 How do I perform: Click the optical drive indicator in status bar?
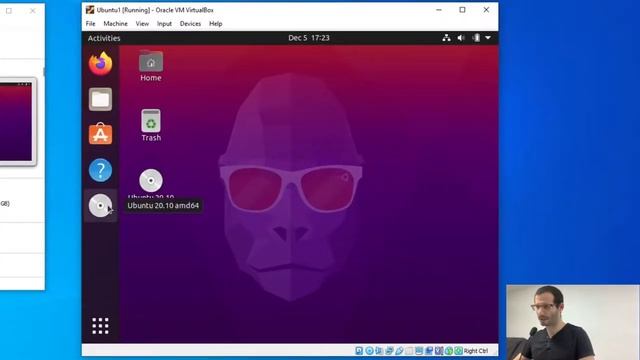coord(369,351)
